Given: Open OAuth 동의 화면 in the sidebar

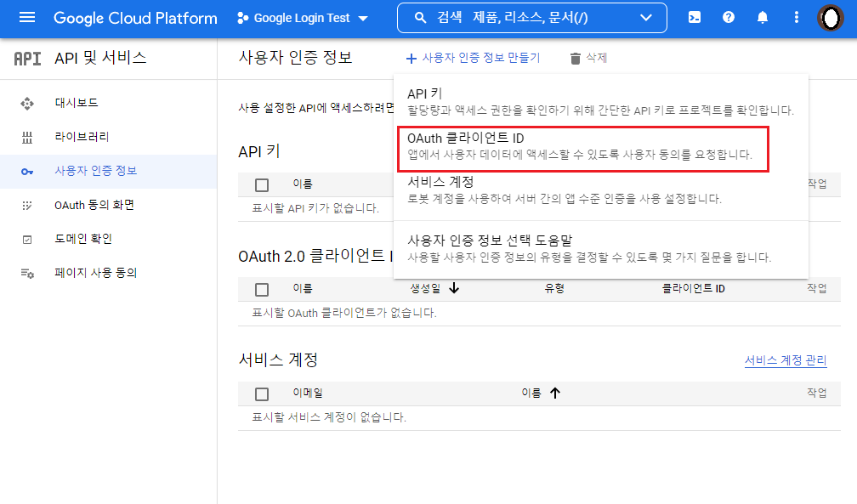Looking at the screenshot, I should point(94,205).
